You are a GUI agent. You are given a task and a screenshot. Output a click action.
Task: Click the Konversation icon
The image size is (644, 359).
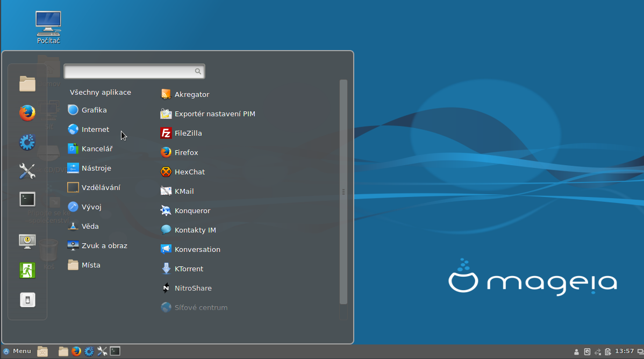166,249
